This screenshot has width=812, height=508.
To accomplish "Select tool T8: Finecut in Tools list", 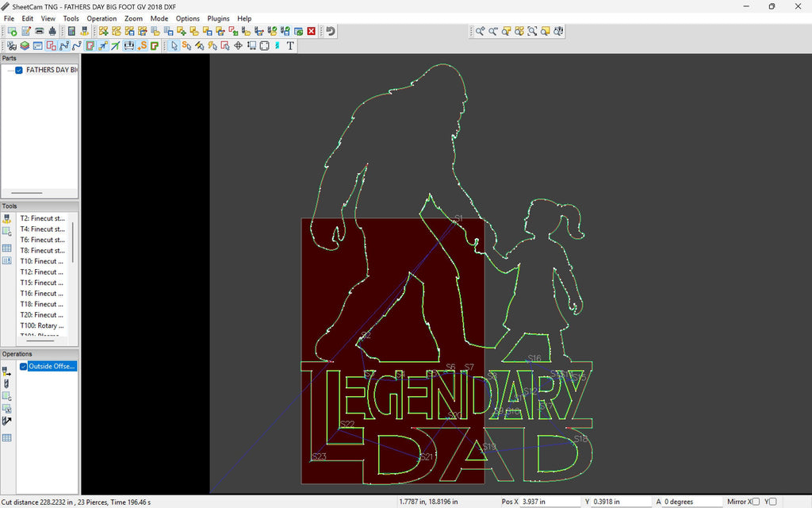I will click(x=43, y=250).
